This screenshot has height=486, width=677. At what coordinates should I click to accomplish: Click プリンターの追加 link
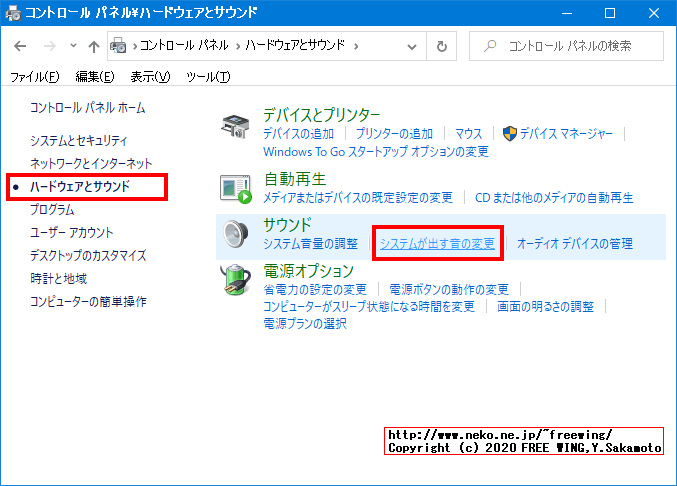[x=394, y=134]
